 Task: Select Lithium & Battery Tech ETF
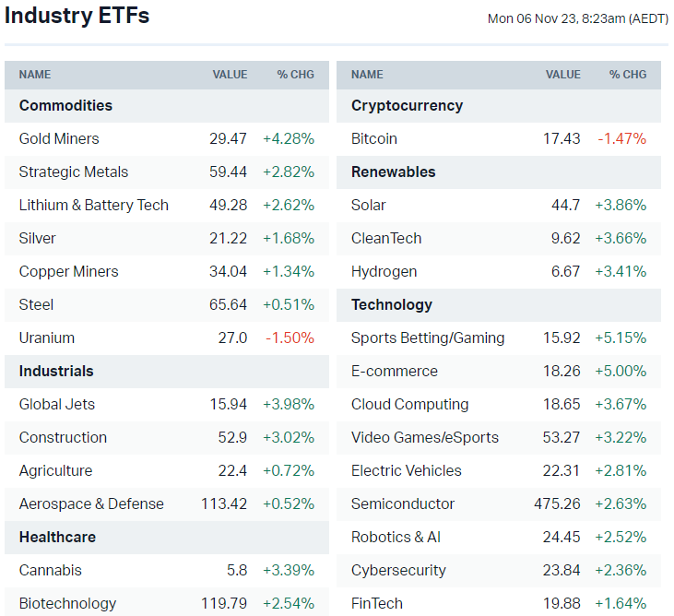click(x=94, y=205)
